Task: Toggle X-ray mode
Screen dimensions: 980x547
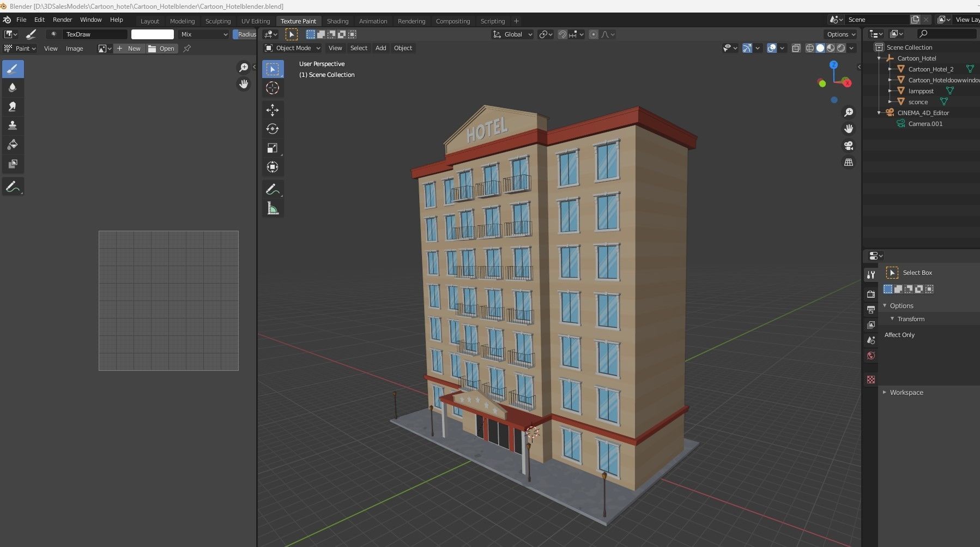Action: pyautogui.click(x=796, y=48)
